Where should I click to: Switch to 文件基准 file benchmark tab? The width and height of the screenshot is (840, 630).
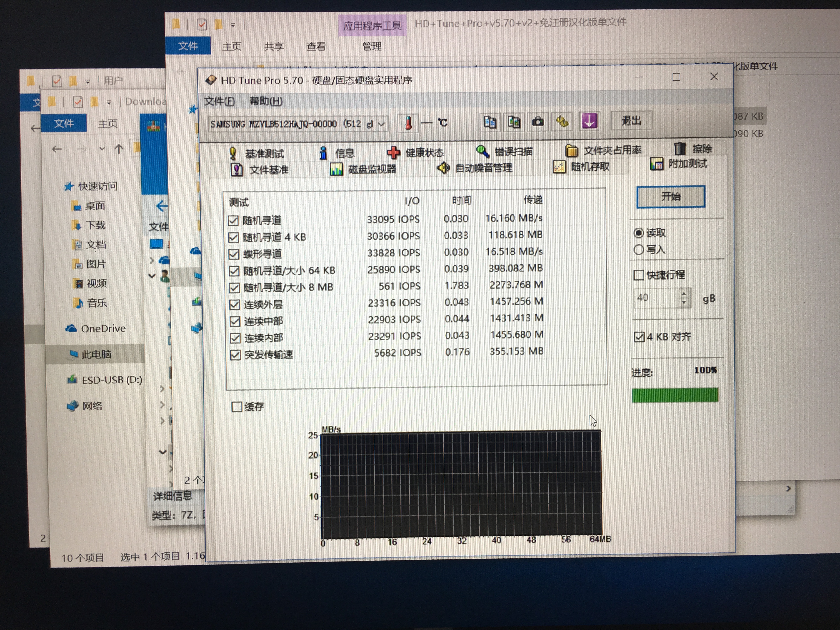click(x=260, y=170)
